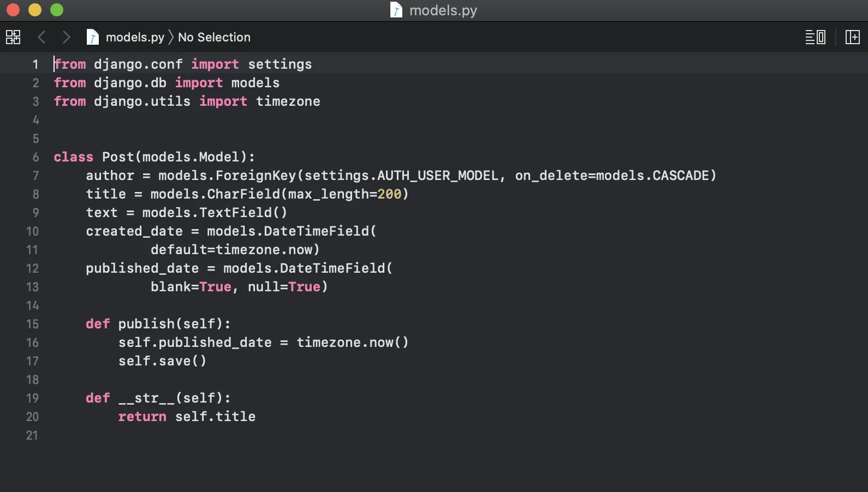Minimize the window with the yellow button
This screenshot has height=492, width=868.
pyautogui.click(x=35, y=10)
